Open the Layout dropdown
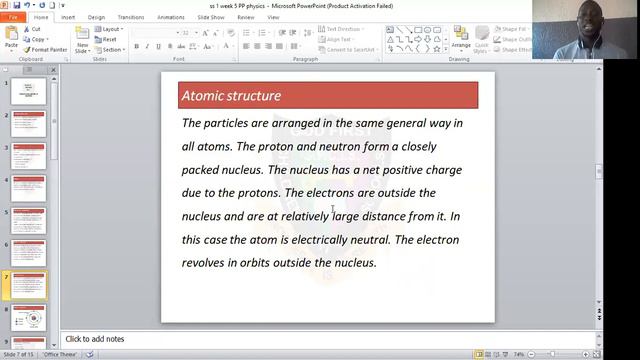640x360 pixels. click(109, 29)
